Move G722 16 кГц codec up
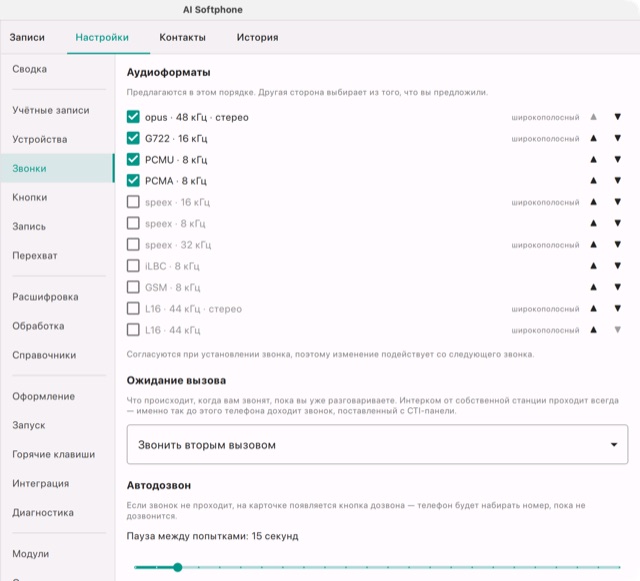This screenshot has width=640, height=581. 593,138
